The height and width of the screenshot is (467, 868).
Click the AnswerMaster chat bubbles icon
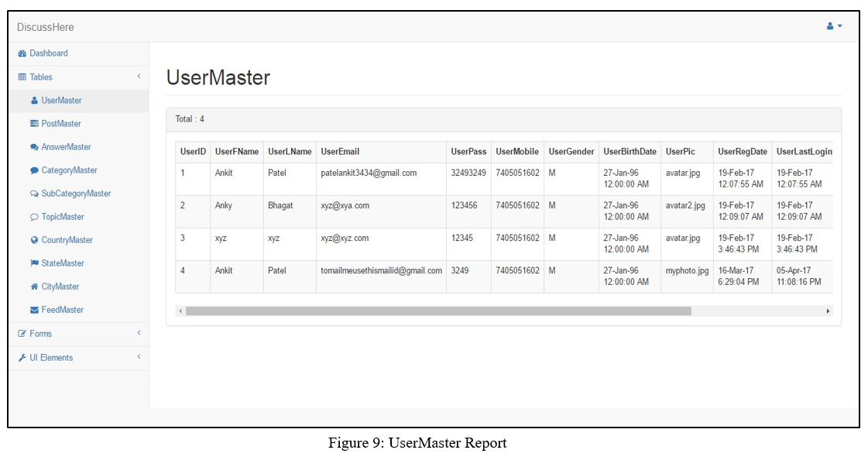(x=34, y=147)
